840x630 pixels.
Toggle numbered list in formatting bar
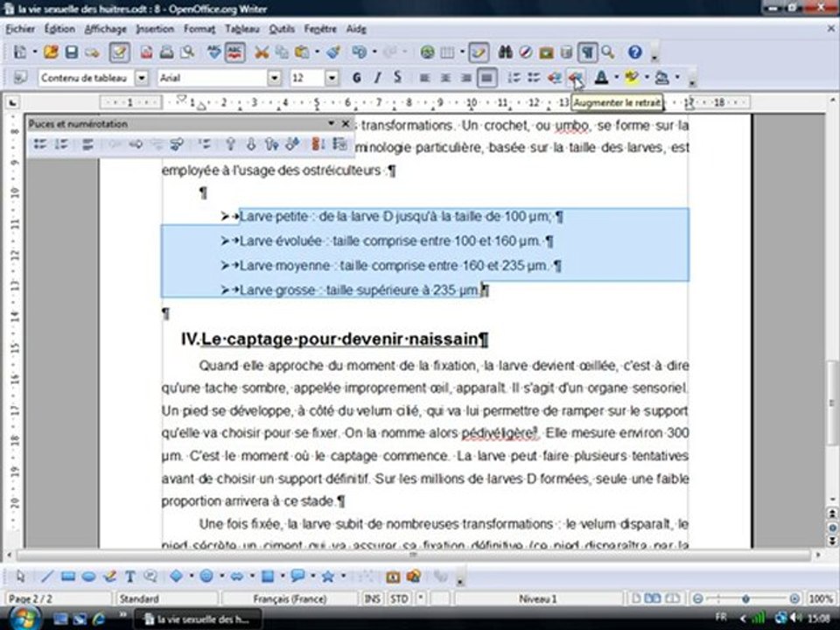tap(514, 78)
